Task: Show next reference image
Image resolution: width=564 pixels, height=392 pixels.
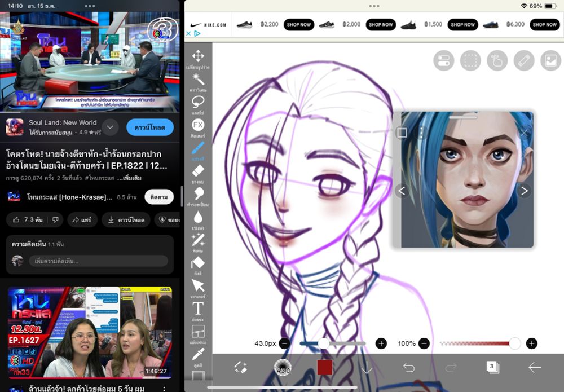Action: pos(524,191)
